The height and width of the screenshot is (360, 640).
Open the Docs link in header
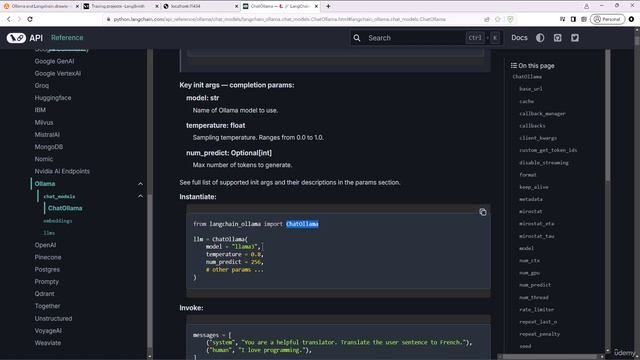[519, 38]
